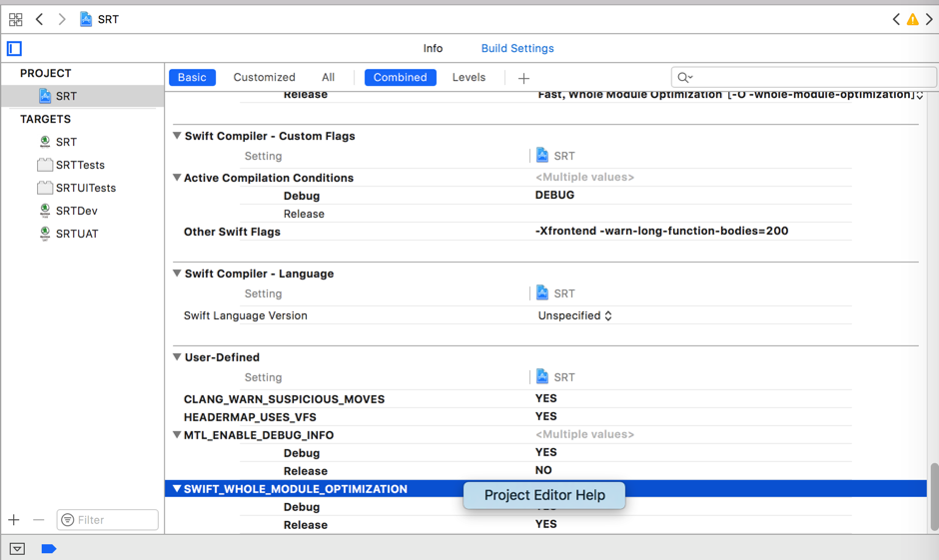Click the SRTUITests bundle icon
Screen dimensions: 939x560
[x=45, y=188]
